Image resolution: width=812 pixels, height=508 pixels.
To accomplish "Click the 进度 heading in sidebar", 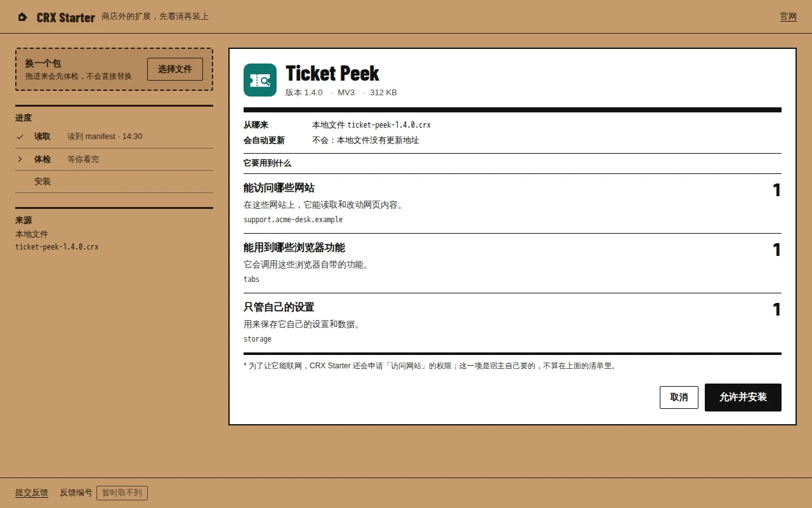I will point(23,118).
